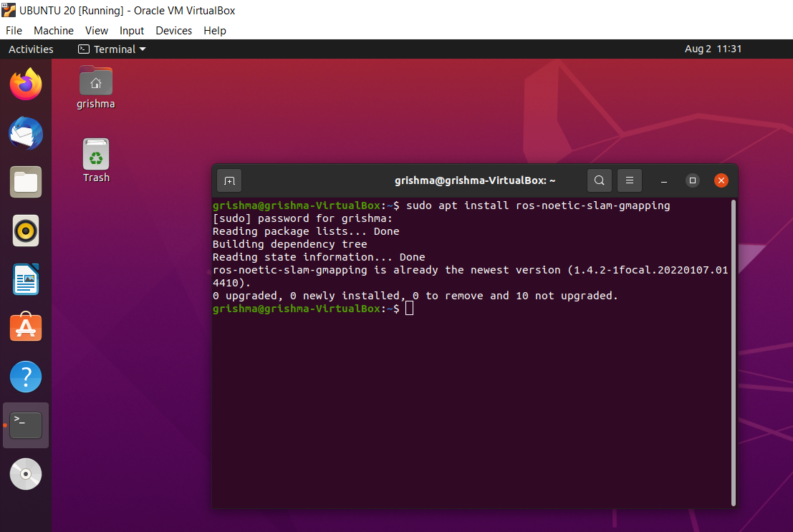This screenshot has height=532, width=793.
Task: Open the Terminal hamburger menu
Action: click(x=630, y=180)
